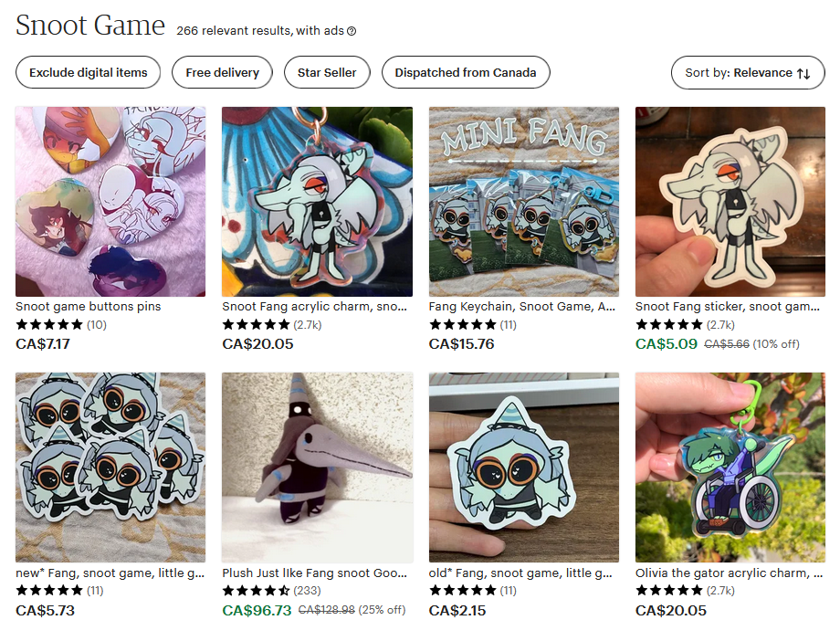
Task: Open the Sort by: Relevance dropdown
Action: click(x=748, y=72)
